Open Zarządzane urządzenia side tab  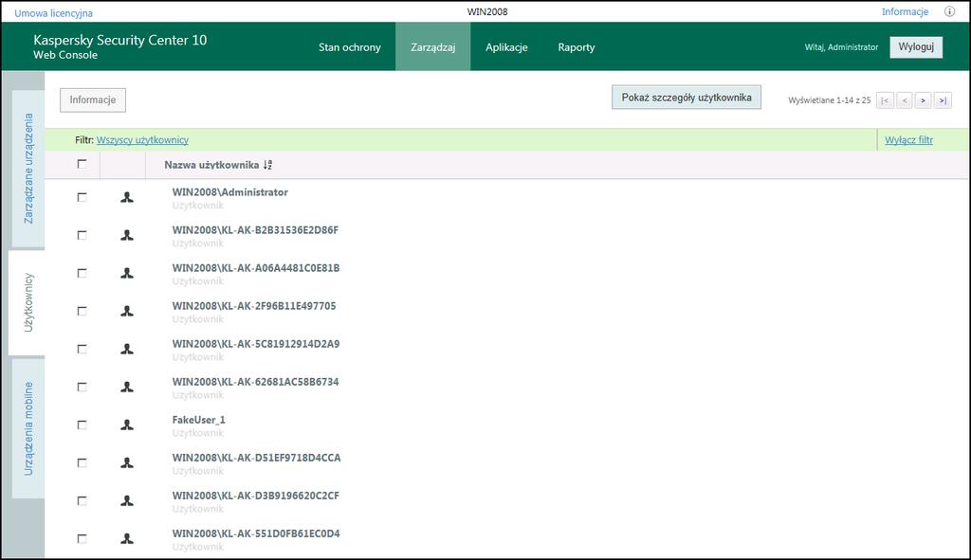point(28,169)
